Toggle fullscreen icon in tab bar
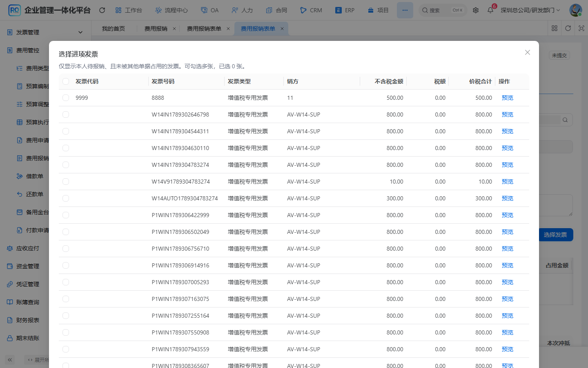 pyautogui.click(x=581, y=28)
